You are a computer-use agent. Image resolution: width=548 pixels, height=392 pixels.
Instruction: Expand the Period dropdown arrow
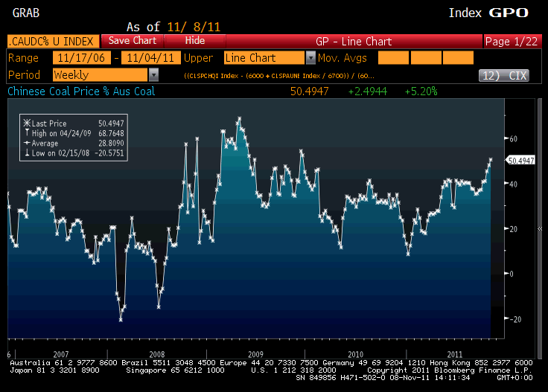click(x=153, y=75)
